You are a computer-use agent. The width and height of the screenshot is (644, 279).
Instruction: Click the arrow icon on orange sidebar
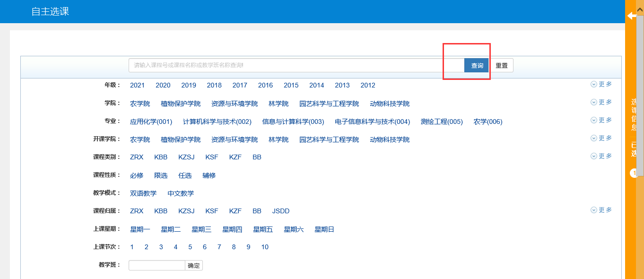(x=631, y=16)
